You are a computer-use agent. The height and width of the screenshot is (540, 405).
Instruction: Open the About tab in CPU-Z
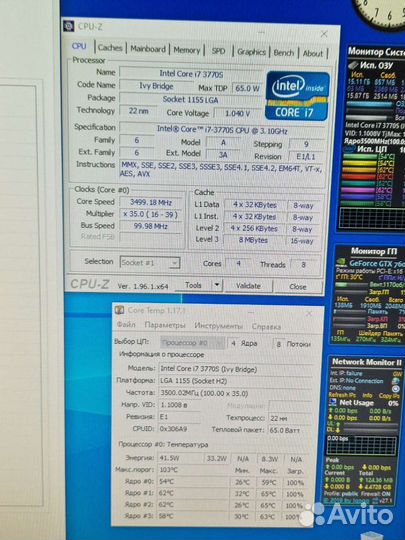(x=313, y=53)
